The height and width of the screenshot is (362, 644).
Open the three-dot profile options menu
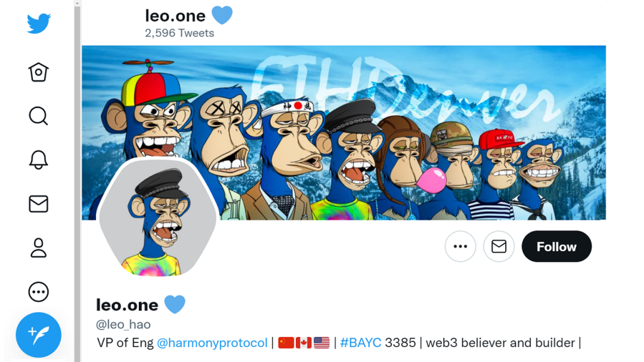[x=461, y=246]
